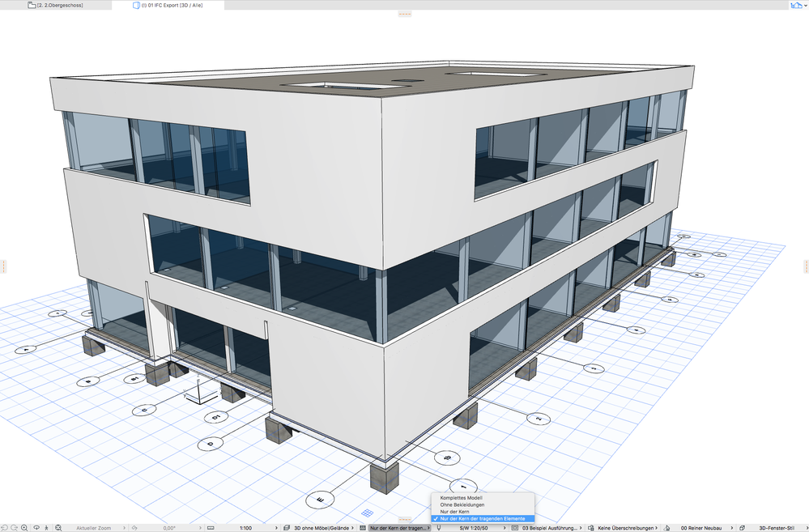Open the Nur der Kern der tragen... dropdown
The width and height of the screenshot is (809, 532).
click(400, 528)
